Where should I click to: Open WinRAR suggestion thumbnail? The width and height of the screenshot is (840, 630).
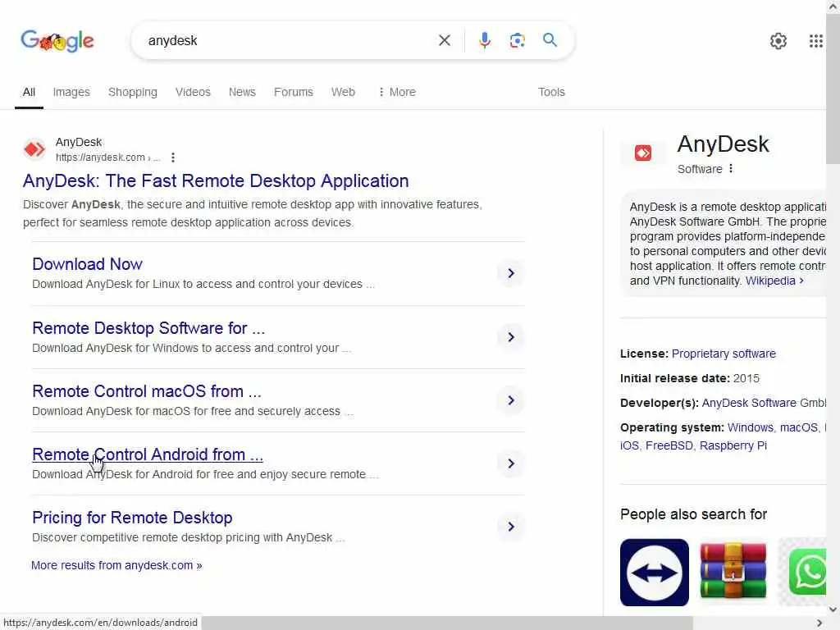pos(733,571)
